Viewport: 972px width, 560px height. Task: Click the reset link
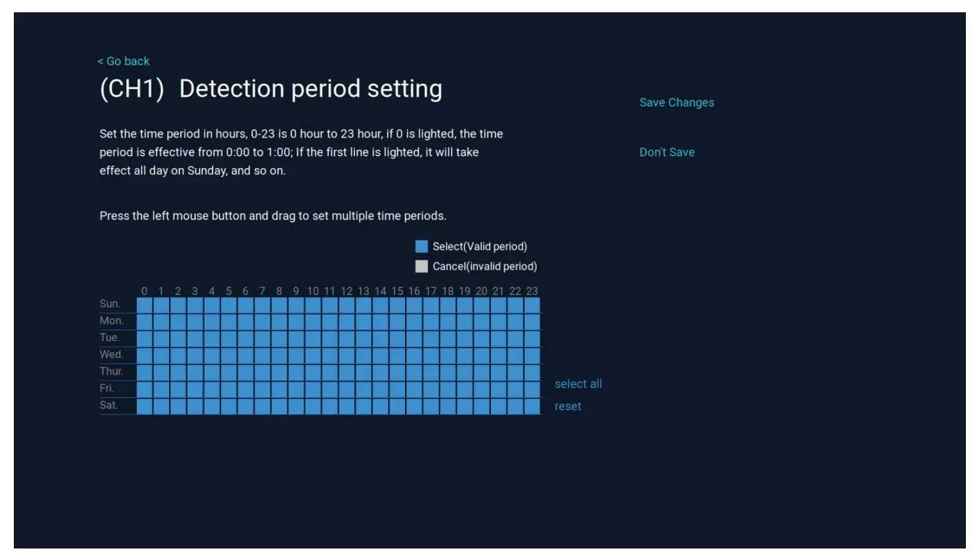click(x=567, y=406)
